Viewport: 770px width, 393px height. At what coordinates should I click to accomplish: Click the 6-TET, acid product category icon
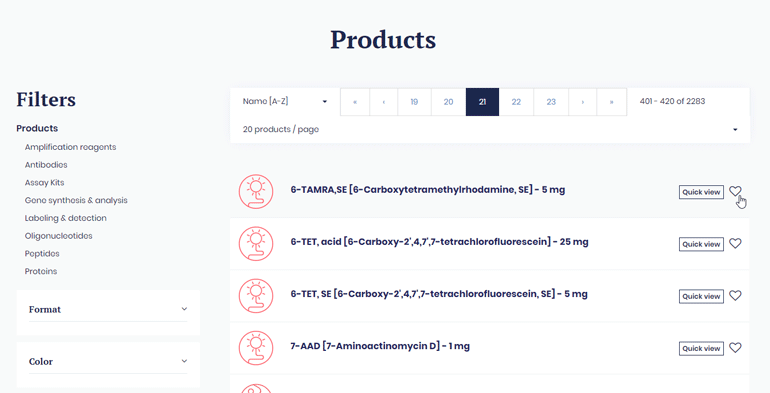tap(256, 243)
